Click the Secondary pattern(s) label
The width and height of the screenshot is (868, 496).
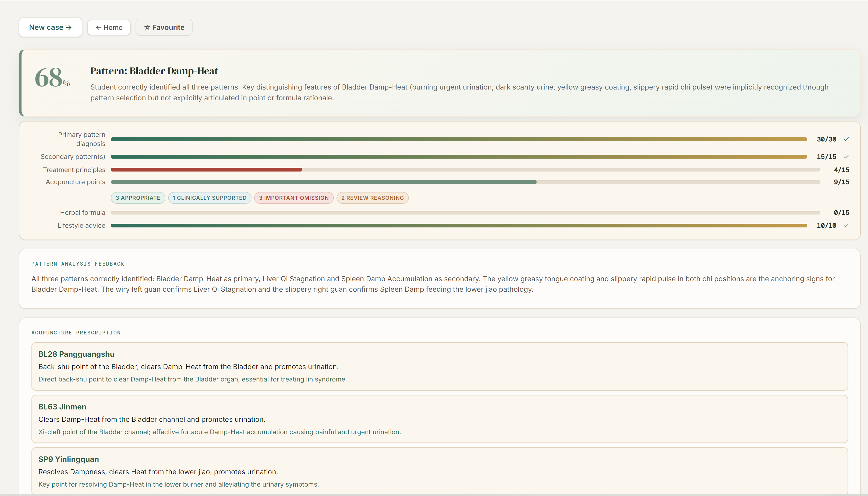point(73,157)
